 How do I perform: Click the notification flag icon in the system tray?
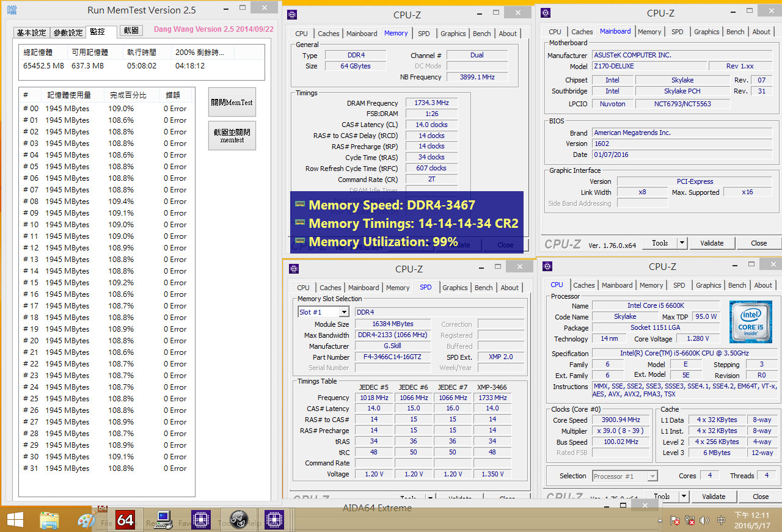click(x=676, y=520)
